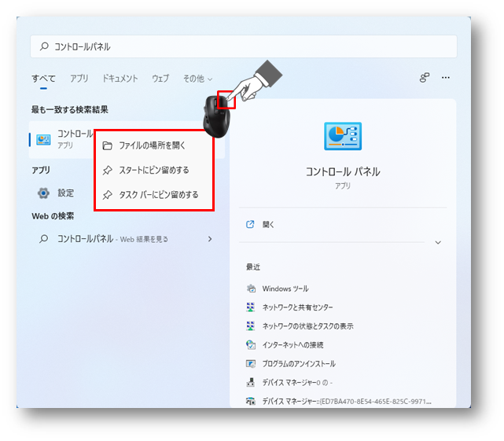Expand the その他 filter dropdown
Image resolution: width=504 pixels, height=441 pixels.
pos(197,79)
